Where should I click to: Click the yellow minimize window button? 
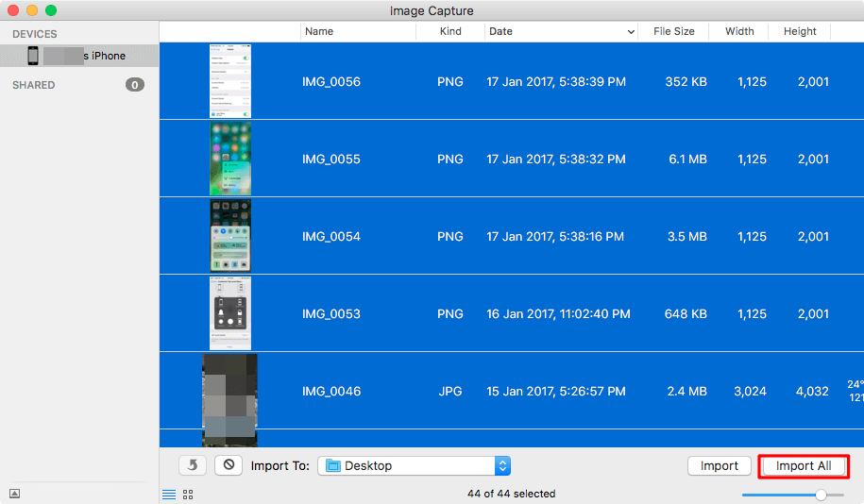click(32, 10)
